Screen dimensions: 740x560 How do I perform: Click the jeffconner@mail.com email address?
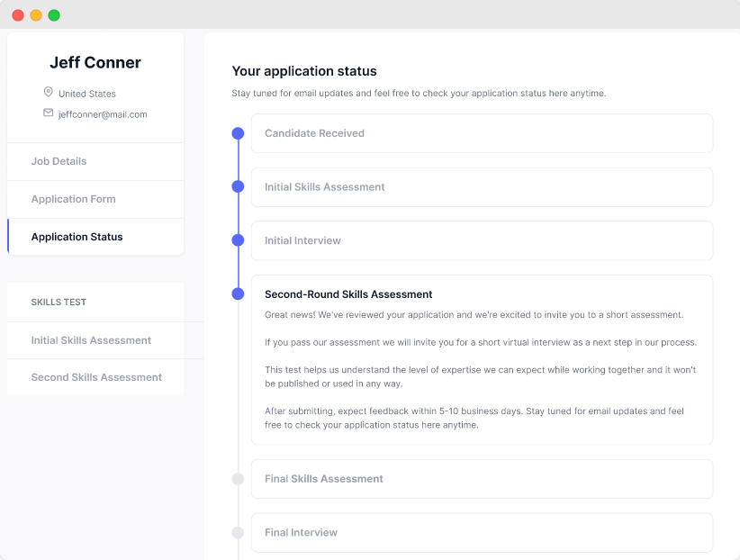click(103, 114)
